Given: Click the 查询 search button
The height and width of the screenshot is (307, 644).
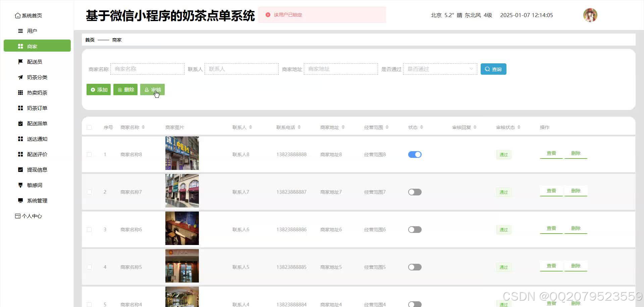Looking at the screenshot, I should click(x=493, y=69).
